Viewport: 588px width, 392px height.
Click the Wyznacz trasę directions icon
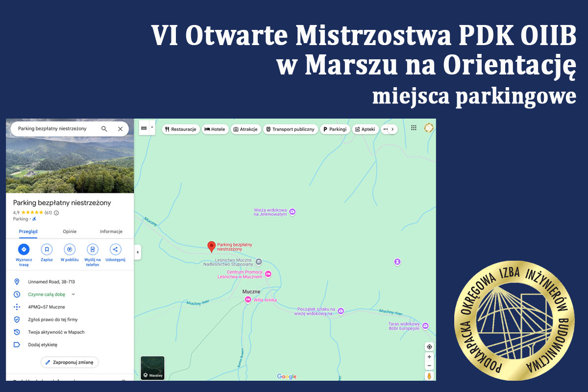click(24, 249)
